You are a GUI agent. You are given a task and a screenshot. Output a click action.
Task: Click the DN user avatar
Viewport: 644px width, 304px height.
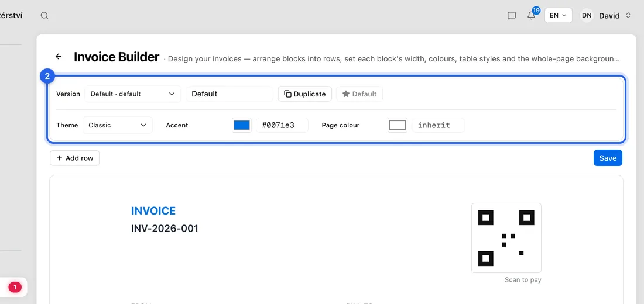coord(587,16)
